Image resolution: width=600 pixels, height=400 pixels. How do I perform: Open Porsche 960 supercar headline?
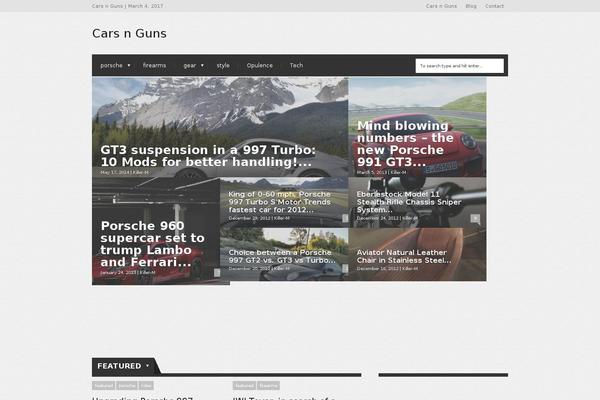[x=152, y=244]
